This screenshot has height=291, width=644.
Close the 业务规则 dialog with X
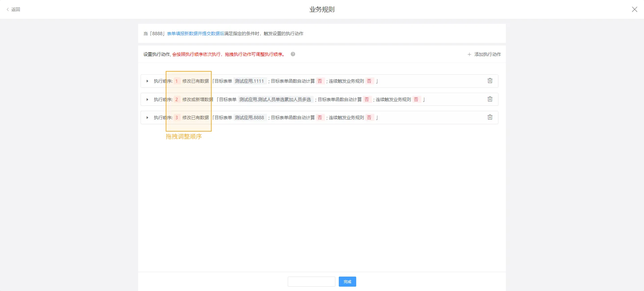(634, 9)
